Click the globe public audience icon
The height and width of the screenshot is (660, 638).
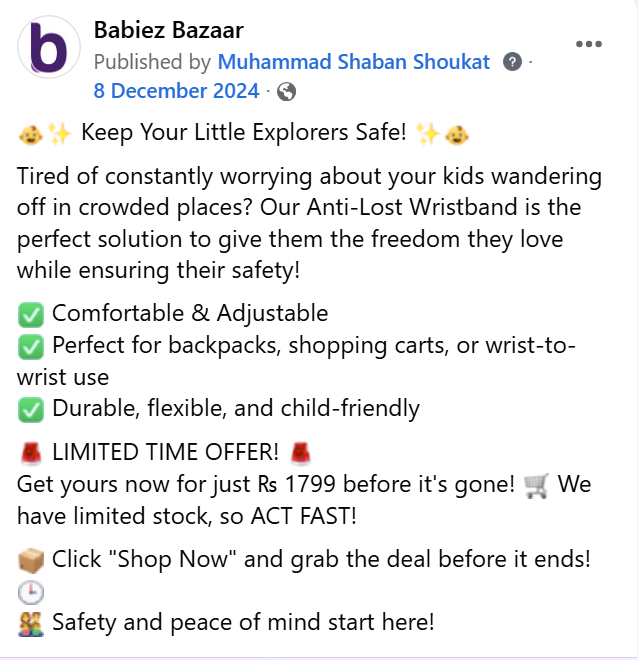(x=286, y=92)
